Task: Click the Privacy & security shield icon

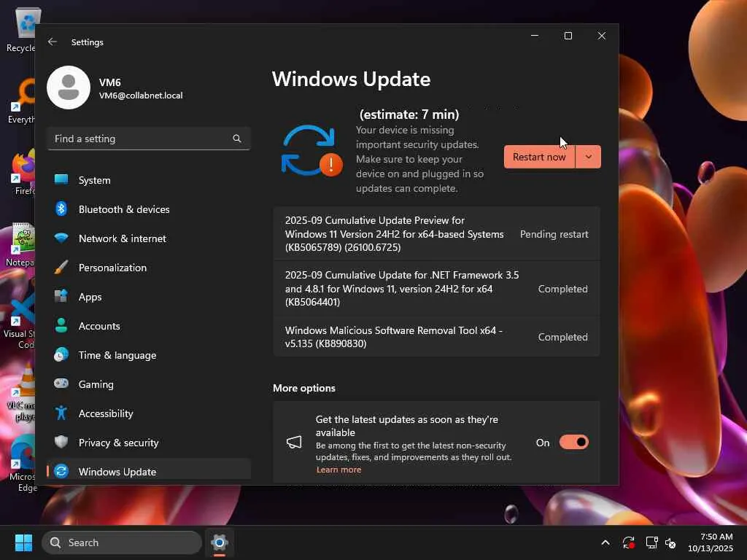Action: [61, 442]
